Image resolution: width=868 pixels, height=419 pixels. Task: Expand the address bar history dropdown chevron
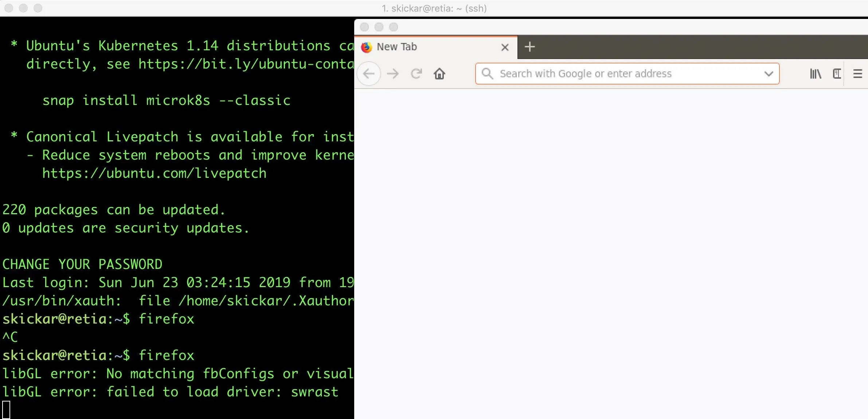click(x=769, y=74)
